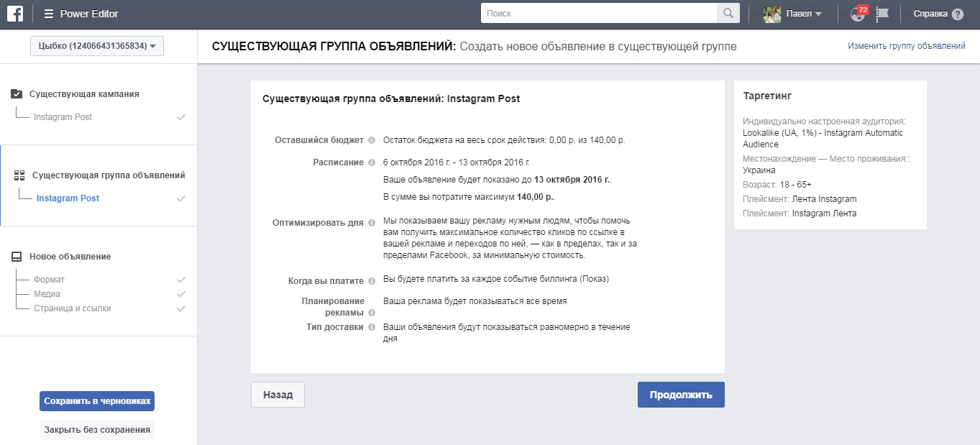980x445 pixels.
Task: Click the checkmark next to campaign Instagram Post
Action: (x=181, y=117)
